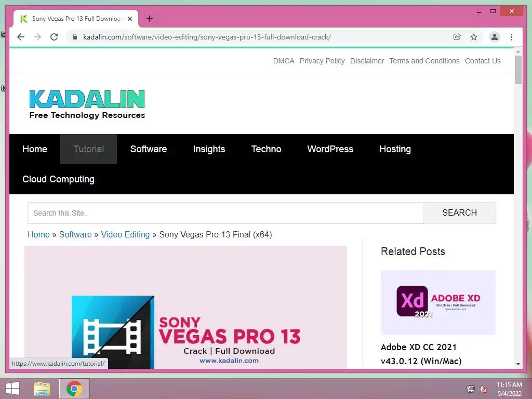Click the KADALIN site logo

click(87, 104)
